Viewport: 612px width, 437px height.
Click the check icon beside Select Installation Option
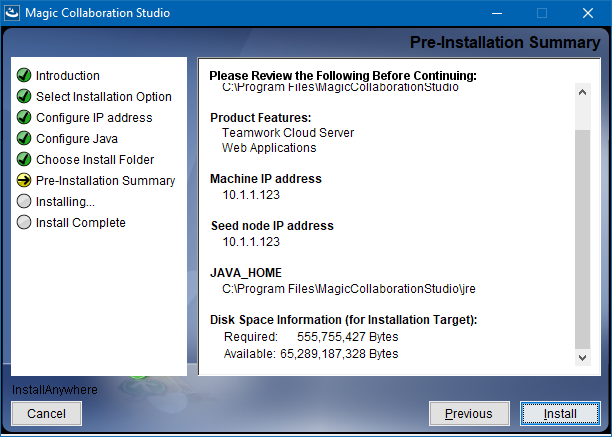click(24, 96)
